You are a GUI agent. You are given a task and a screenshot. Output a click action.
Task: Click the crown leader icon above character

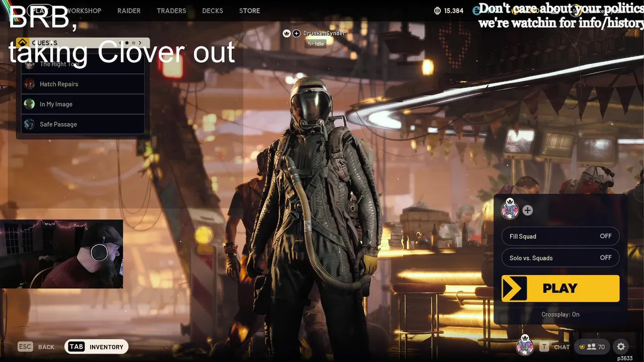click(287, 33)
